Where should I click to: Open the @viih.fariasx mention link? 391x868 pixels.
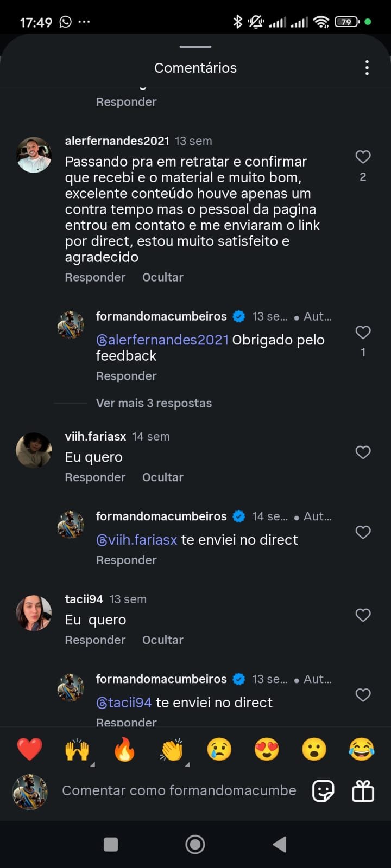coord(137,540)
